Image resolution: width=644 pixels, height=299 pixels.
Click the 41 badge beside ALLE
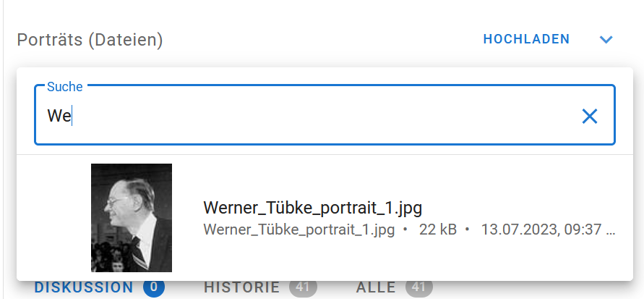(419, 287)
